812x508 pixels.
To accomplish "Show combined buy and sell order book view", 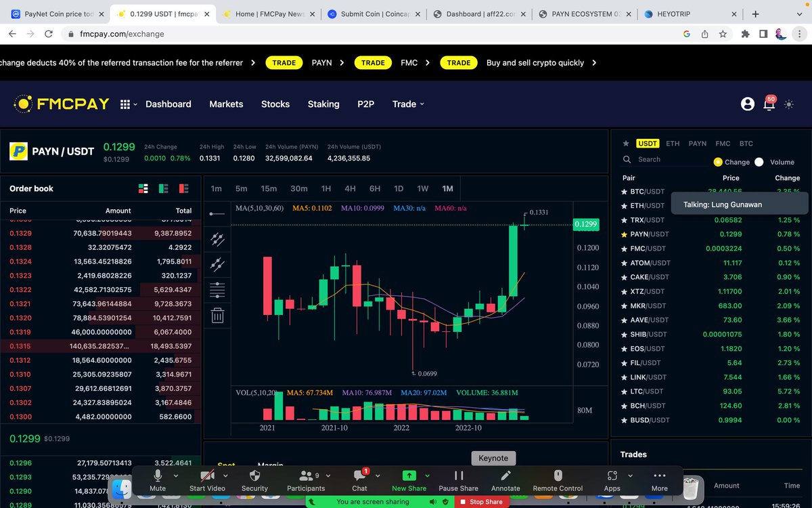I will pyautogui.click(x=143, y=188).
